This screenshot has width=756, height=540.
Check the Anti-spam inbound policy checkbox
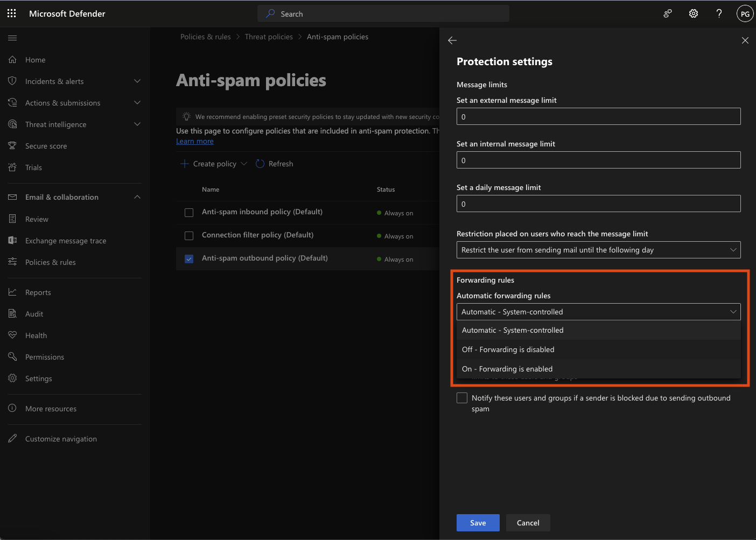pos(189,213)
